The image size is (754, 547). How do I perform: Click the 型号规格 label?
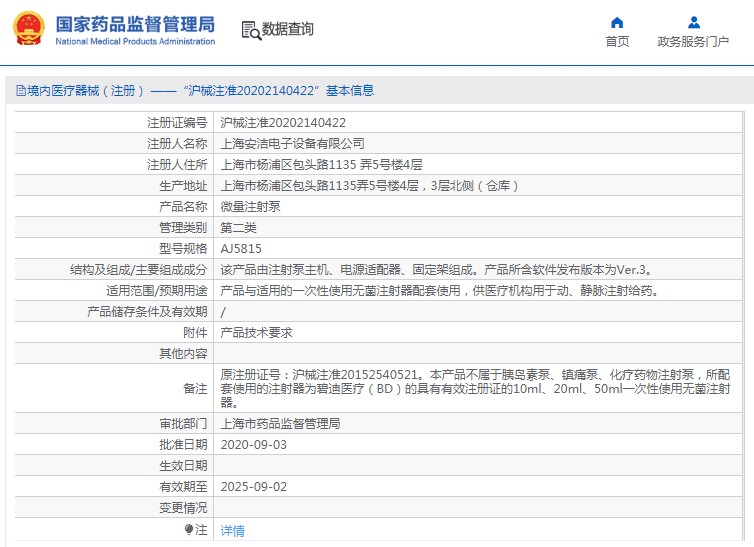[183, 249]
